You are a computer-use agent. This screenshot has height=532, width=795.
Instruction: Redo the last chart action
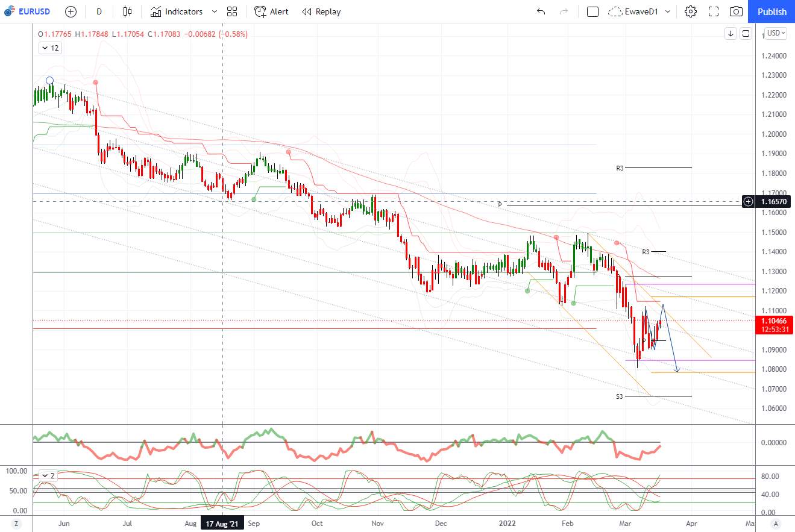(564, 11)
